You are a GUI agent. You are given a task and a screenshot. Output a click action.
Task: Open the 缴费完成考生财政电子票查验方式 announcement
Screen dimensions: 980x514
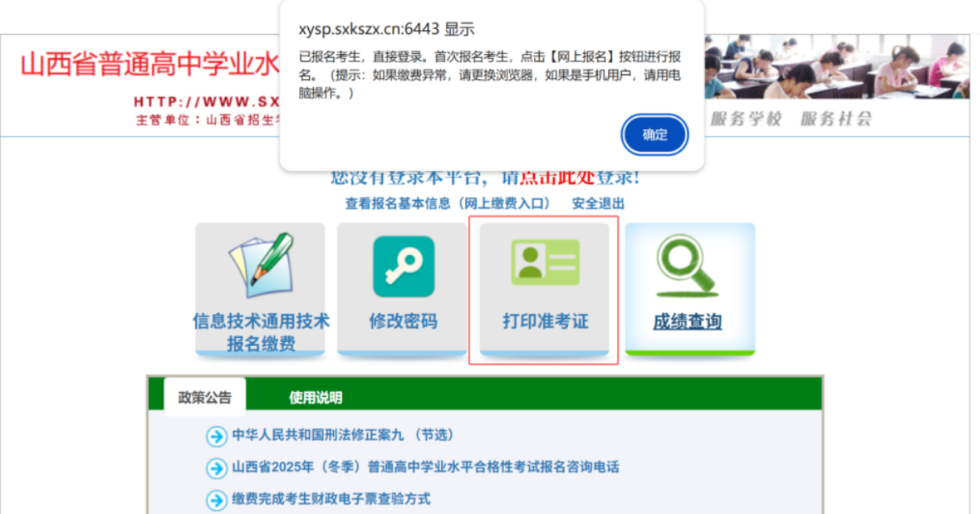pos(331,499)
